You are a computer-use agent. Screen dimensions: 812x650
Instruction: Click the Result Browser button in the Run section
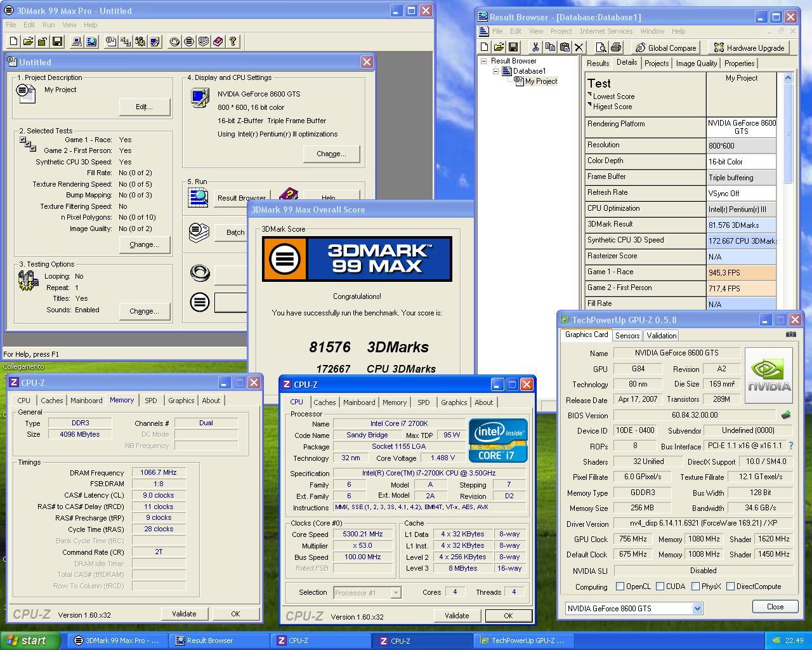(x=242, y=197)
